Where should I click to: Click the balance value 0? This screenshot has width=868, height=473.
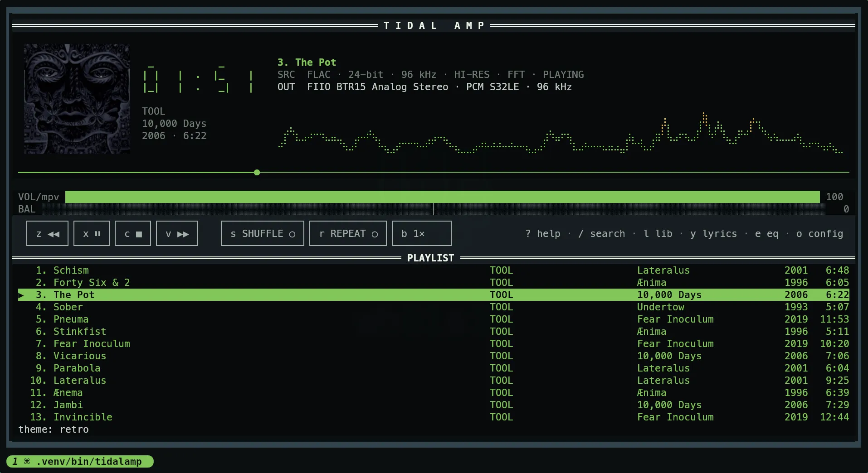point(846,209)
